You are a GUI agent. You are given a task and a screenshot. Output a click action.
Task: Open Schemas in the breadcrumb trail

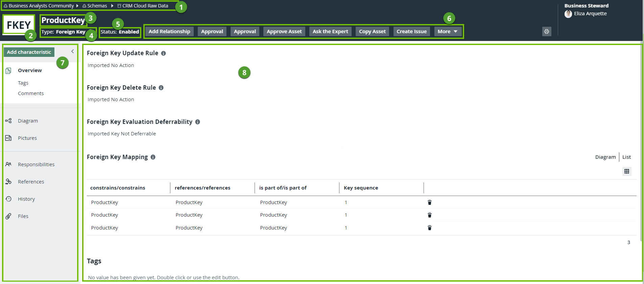coord(97,6)
